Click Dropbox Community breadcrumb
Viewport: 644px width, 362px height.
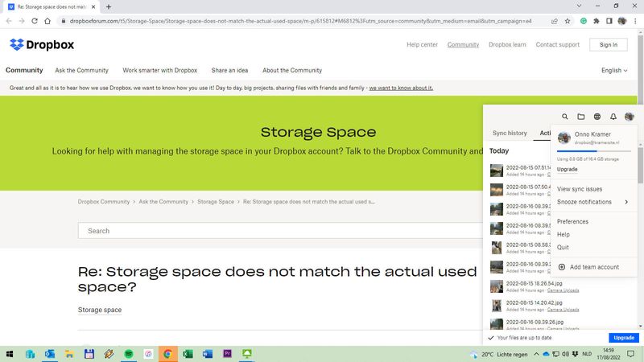104,202
